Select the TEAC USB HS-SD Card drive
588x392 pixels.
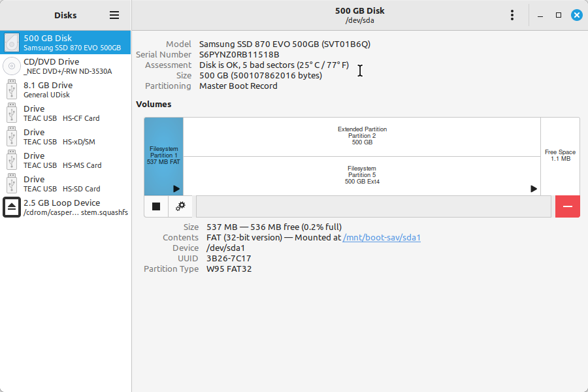[65, 184]
